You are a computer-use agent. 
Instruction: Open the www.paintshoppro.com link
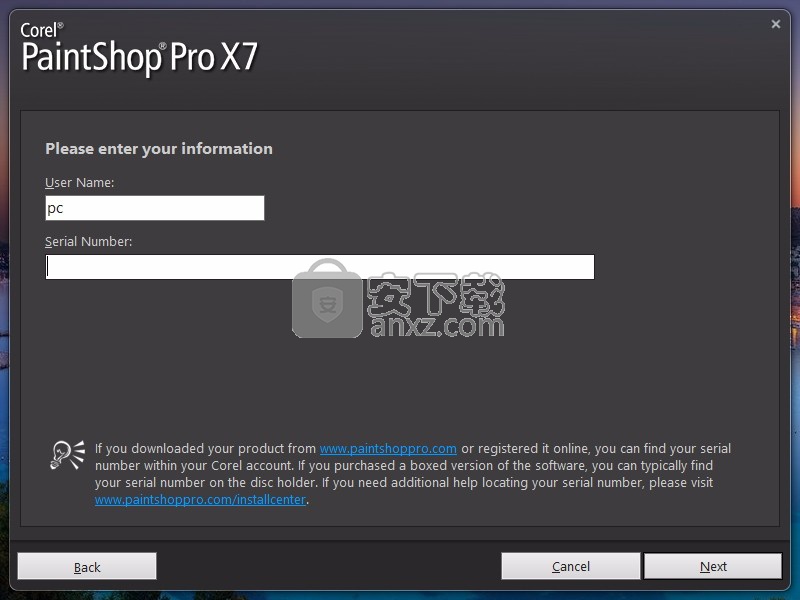point(388,448)
